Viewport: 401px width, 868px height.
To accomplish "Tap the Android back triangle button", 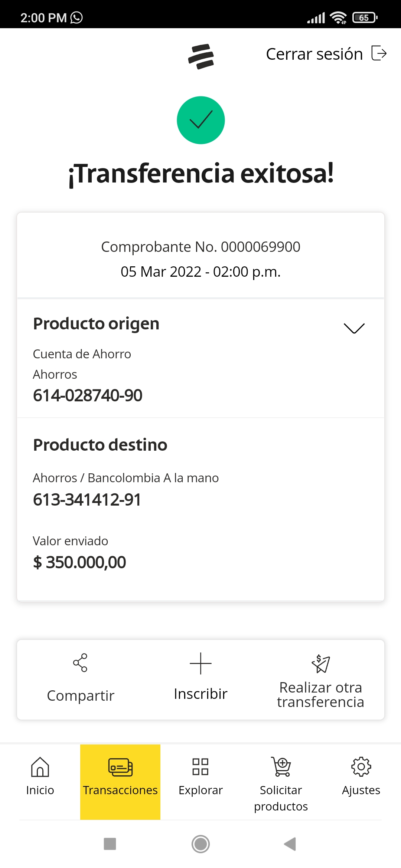I will point(290,844).
